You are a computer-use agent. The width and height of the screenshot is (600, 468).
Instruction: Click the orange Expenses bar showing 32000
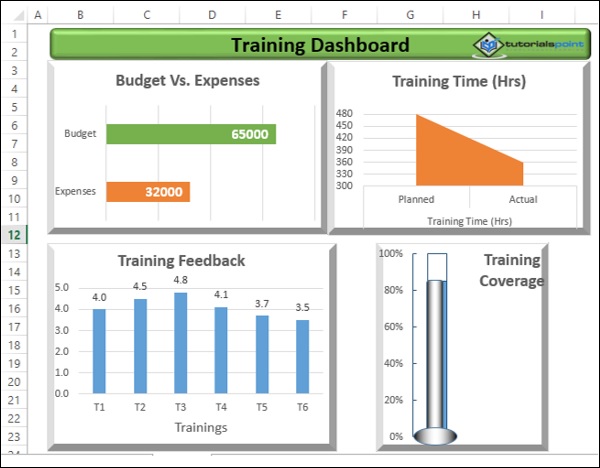tap(147, 192)
